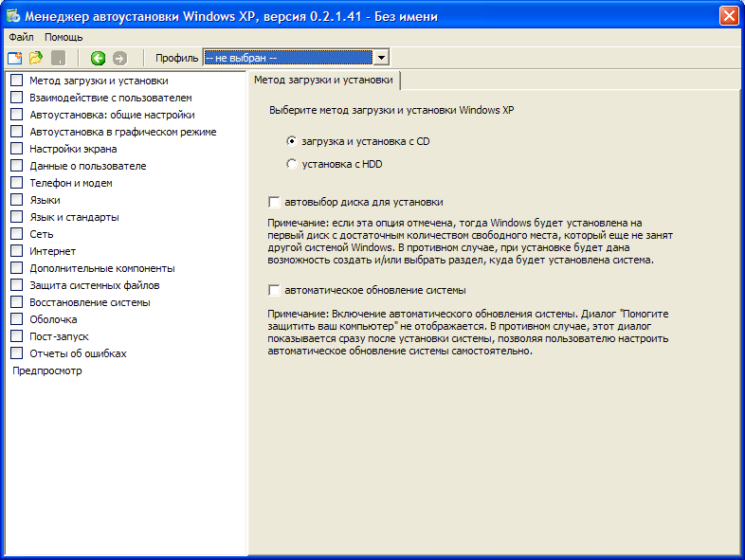
Task: Select 'загрузка и установка с CD' radio button
Action: (292, 141)
